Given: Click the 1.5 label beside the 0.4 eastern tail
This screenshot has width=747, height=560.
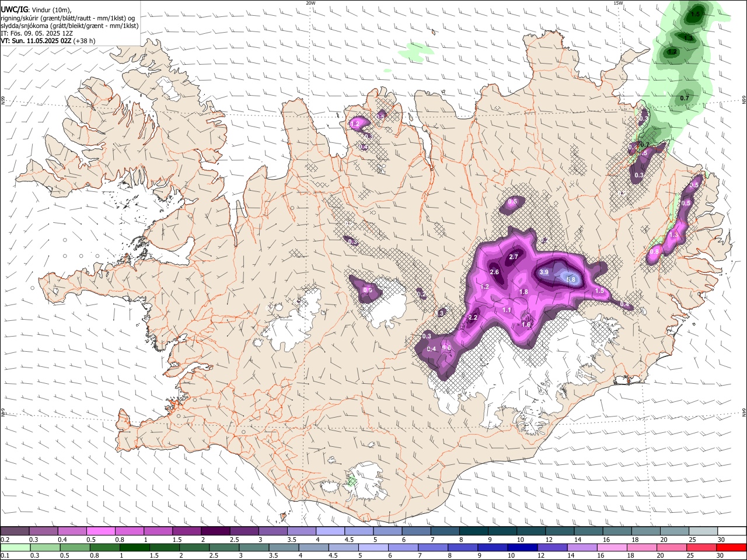Looking at the screenshot, I should [x=599, y=291].
